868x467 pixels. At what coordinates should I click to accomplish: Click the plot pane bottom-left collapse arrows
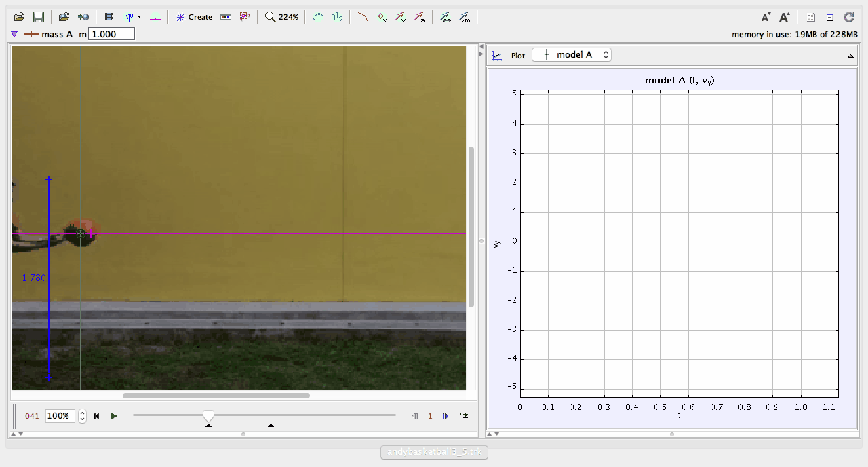pos(493,433)
